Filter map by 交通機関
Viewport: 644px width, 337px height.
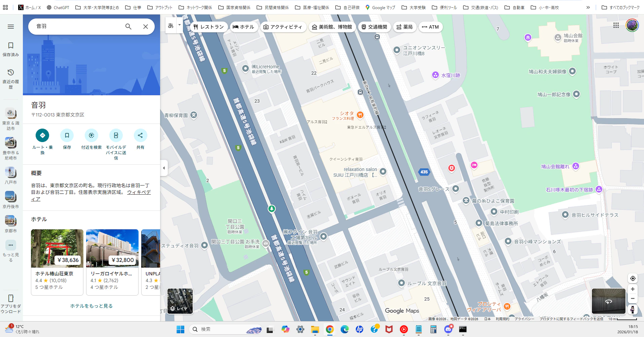374,27
